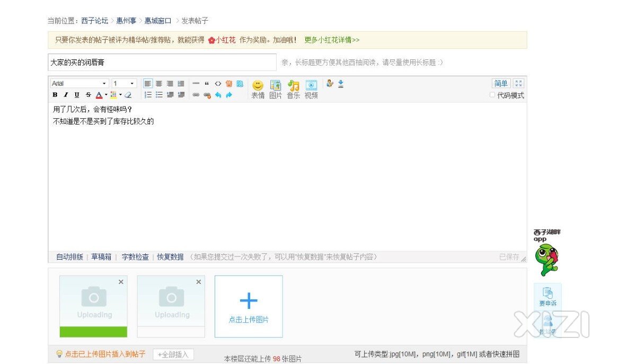Set font color with the red A icon
The height and width of the screenshot is (364, 636).
pos(99,95)
